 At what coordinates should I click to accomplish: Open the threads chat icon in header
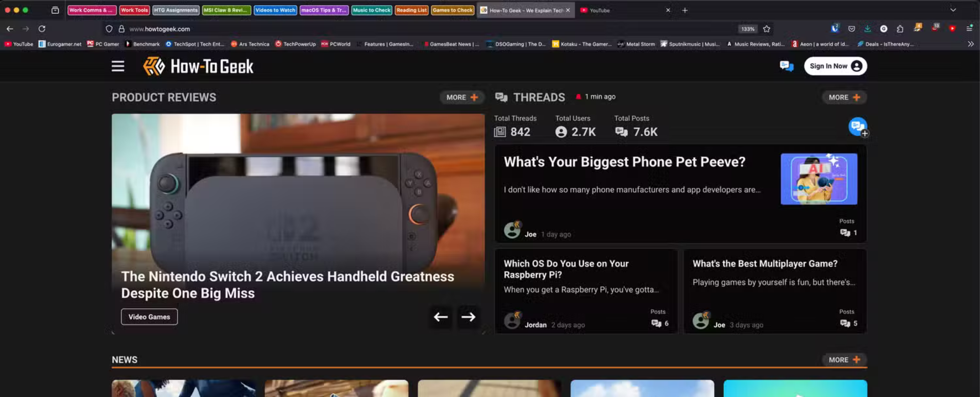click(x=786, y=66)
